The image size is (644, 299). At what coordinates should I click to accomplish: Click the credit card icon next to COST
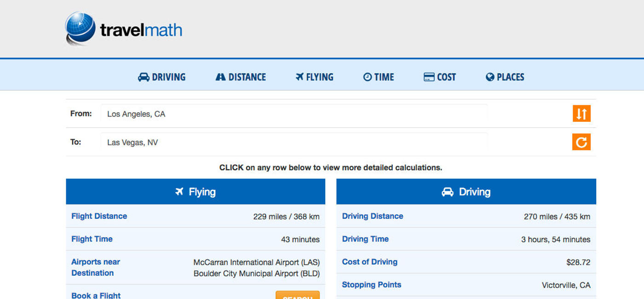click(429, 77)
